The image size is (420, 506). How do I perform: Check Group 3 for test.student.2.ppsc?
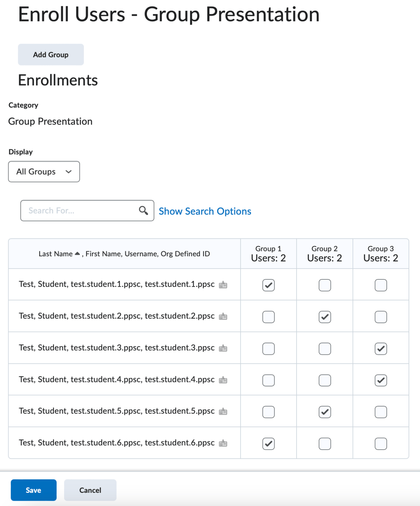coord(381,317)
